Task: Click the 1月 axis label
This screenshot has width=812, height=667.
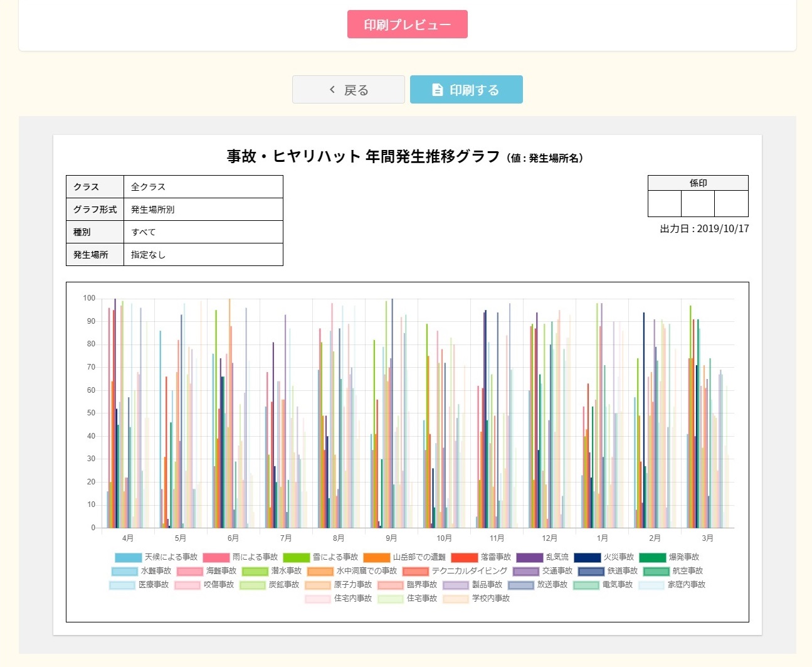Action: 602,538
